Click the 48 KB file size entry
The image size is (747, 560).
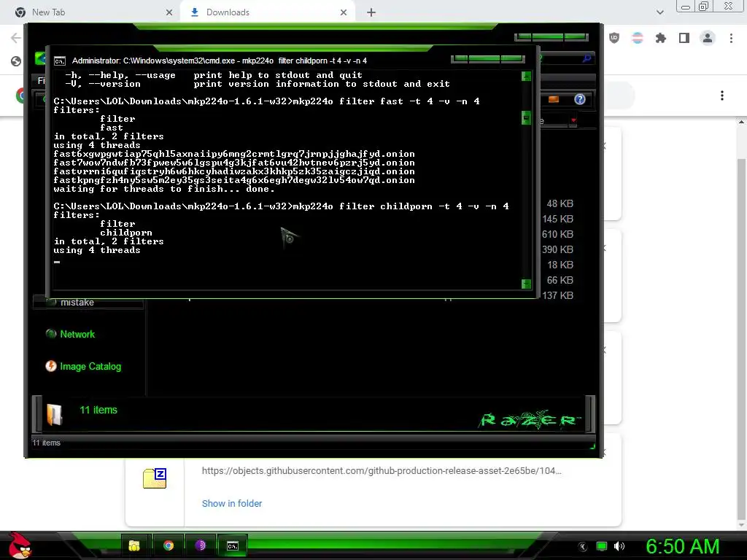(560, 204)
